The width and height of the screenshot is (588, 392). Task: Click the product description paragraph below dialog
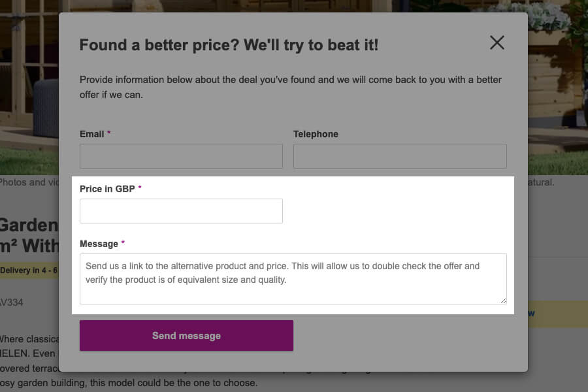131,383
